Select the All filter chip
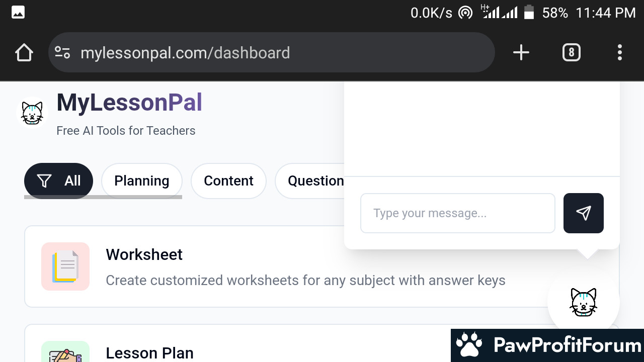The height and width of the screenshot is (362, 644). pyautogui.click(x=58, y=181)
